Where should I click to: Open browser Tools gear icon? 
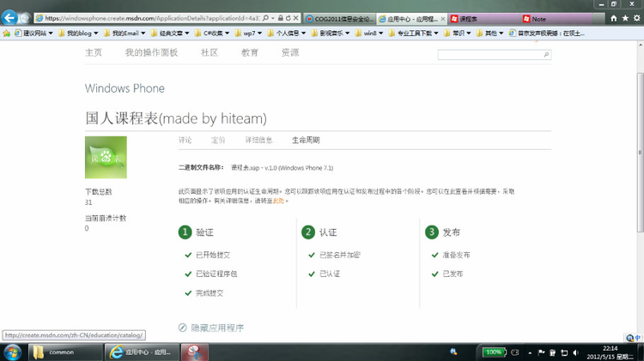point(636,19)
